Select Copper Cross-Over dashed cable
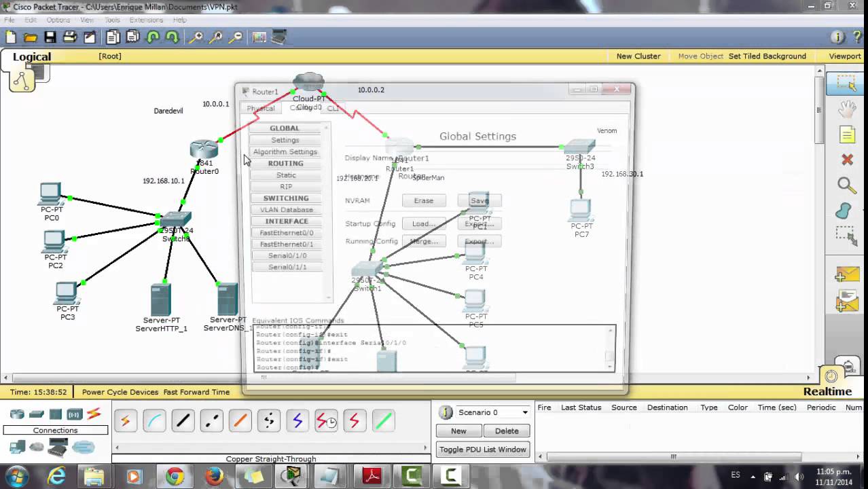The height and width of the screenshot is (489, 868). click(211, 421)
